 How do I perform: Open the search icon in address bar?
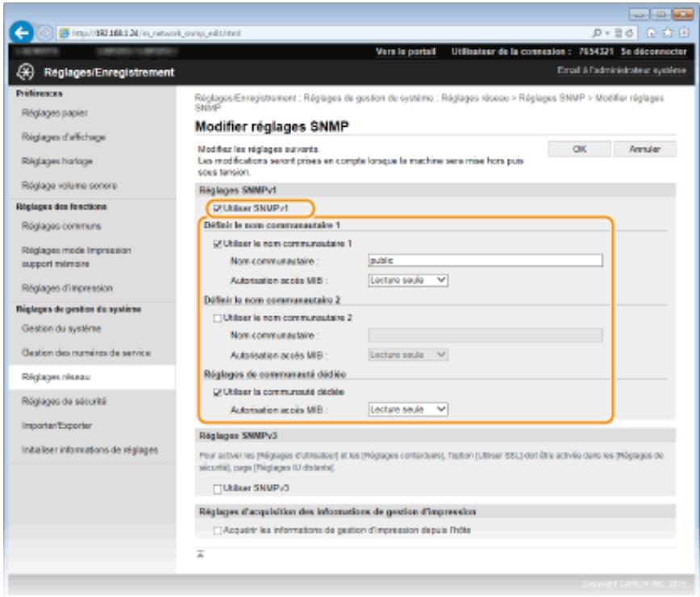597,32
